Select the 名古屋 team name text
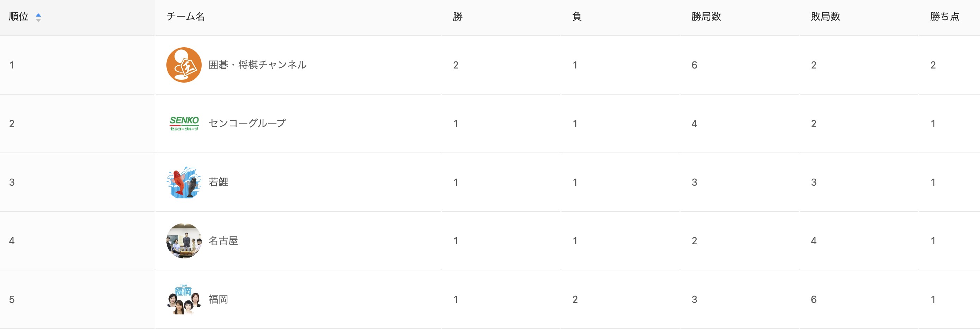Viewport: 980px width, 329px height. [223, 241]
